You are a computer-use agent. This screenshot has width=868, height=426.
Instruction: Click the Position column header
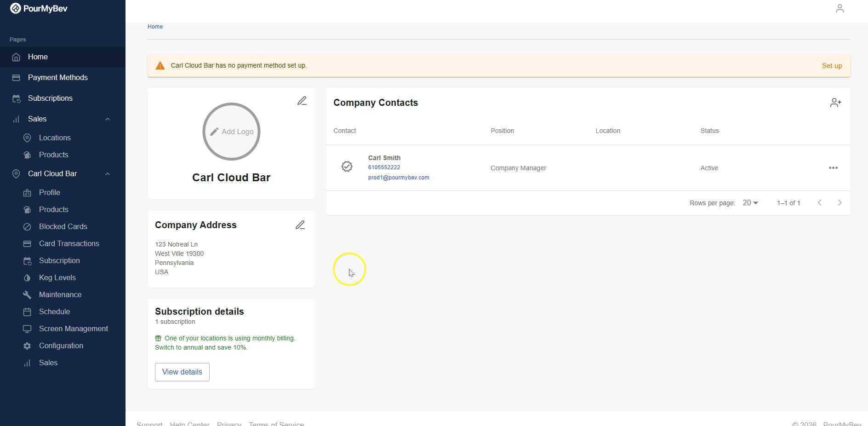click(x=502, y=131)
